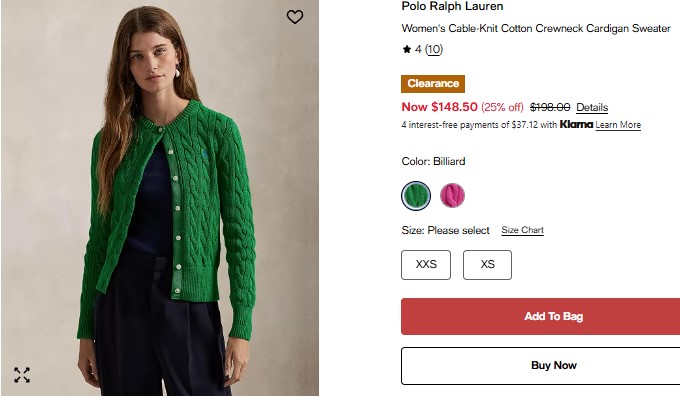Choose size XS
Screen dimensions: 680x398
click(x=487, y=265)
